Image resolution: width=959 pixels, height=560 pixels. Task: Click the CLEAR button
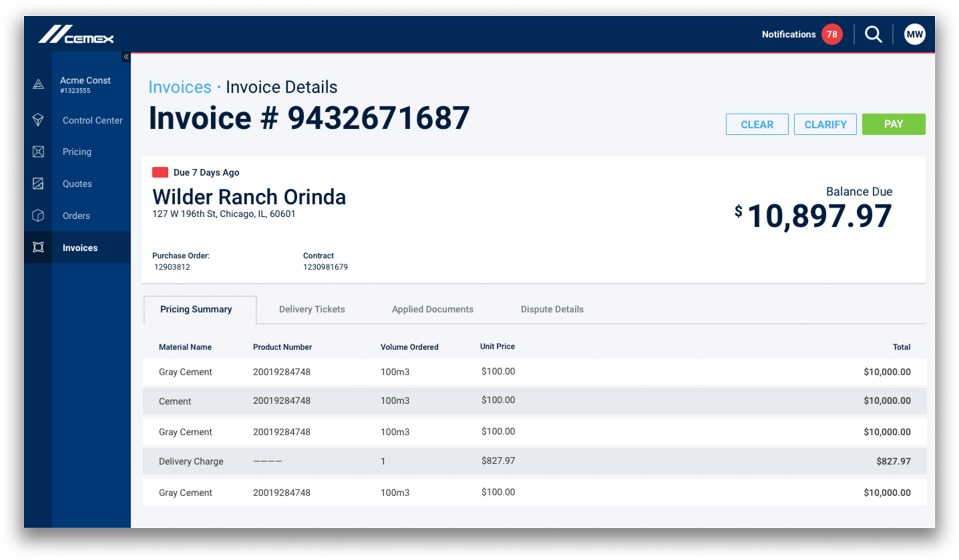[x=757, y=124]
